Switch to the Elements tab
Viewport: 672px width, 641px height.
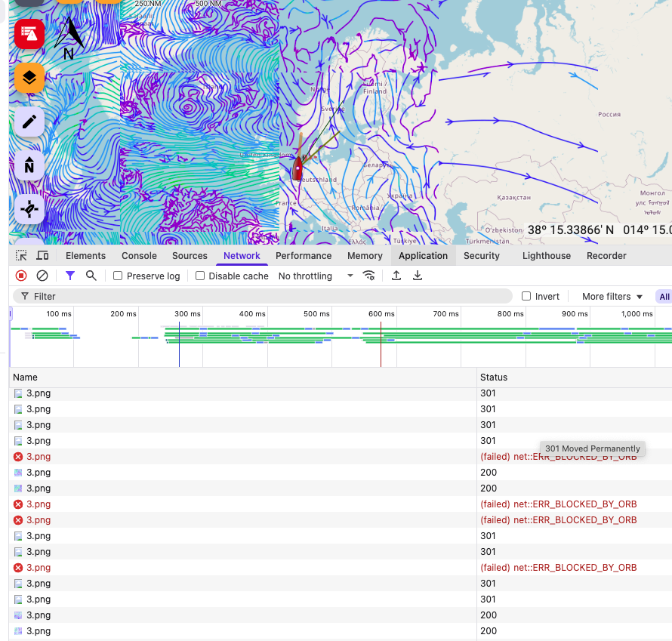(x=85, y=256)
